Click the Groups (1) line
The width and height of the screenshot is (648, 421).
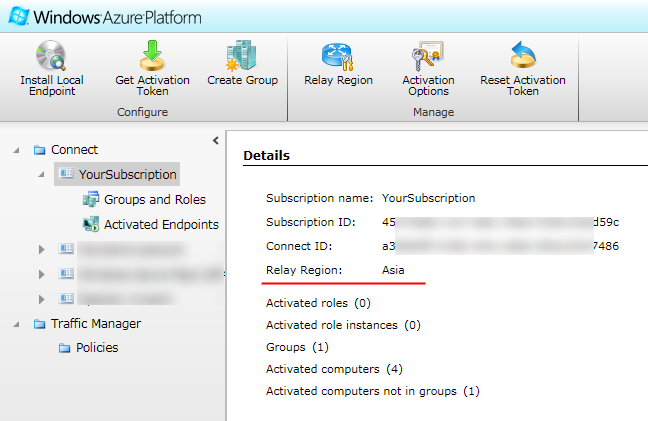297,347
